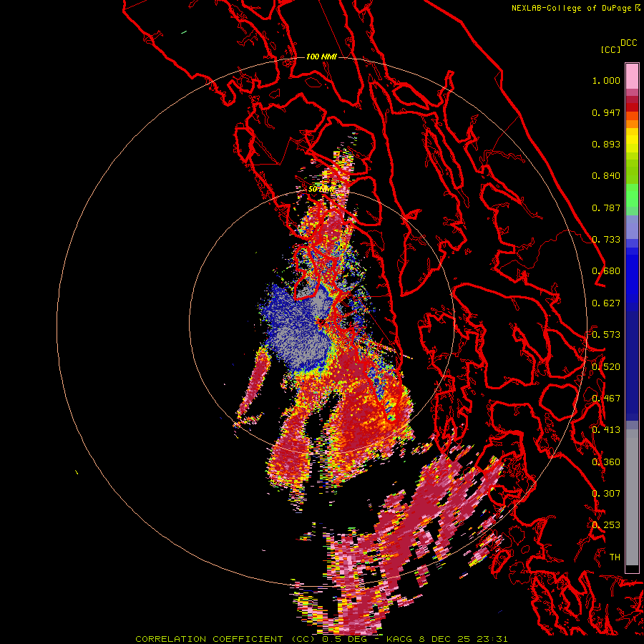Click the 0.787 scale value
Screen dimensions: 644x644
(606, 208)
